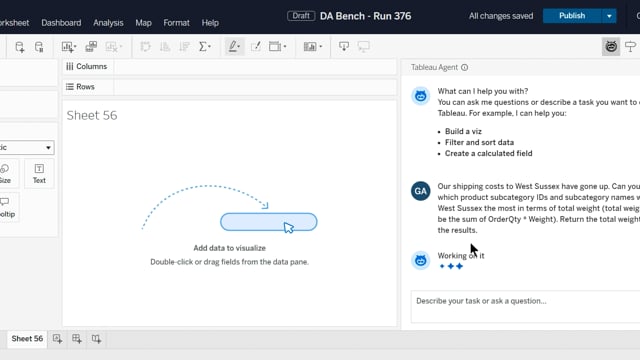Toggle the Tableau Agent panel icon
This screenshot has width=640, height=360.
point(611,47)
